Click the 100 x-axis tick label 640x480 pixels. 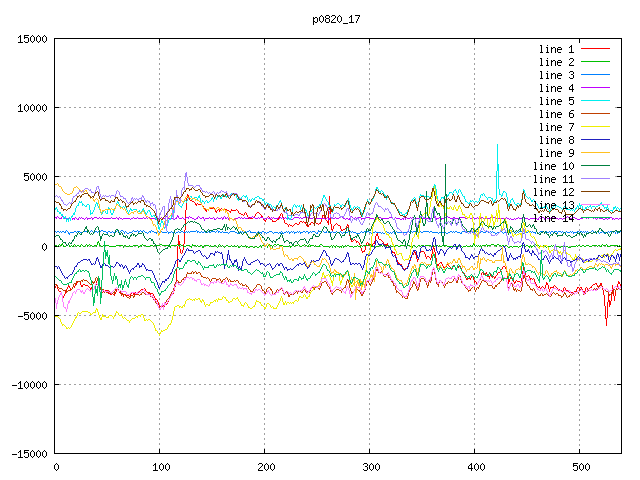[160, 467]
